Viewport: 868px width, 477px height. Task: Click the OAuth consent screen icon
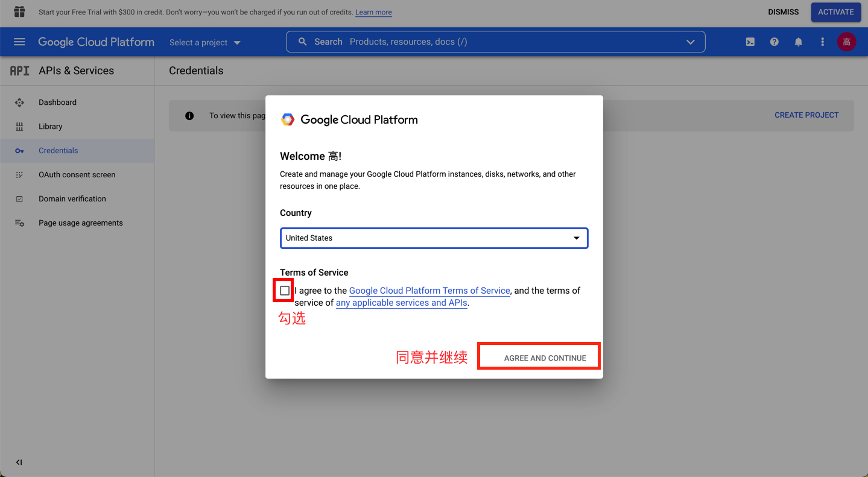point(19,175)
